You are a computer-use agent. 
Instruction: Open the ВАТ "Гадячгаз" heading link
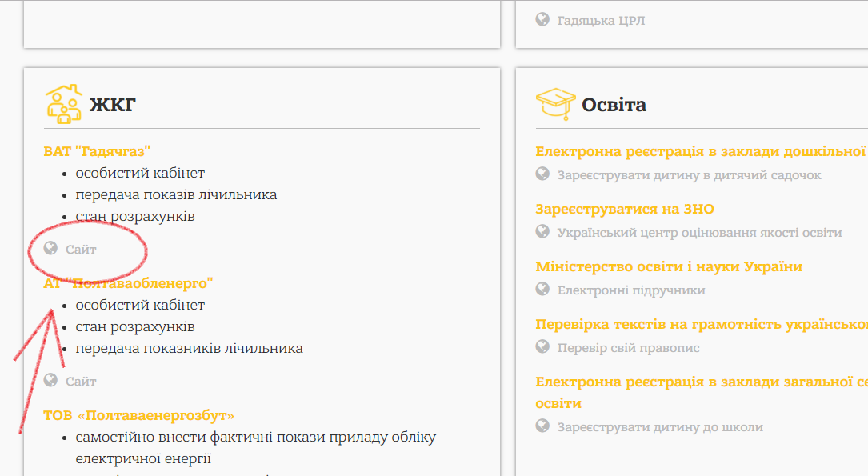pos(97,151)
